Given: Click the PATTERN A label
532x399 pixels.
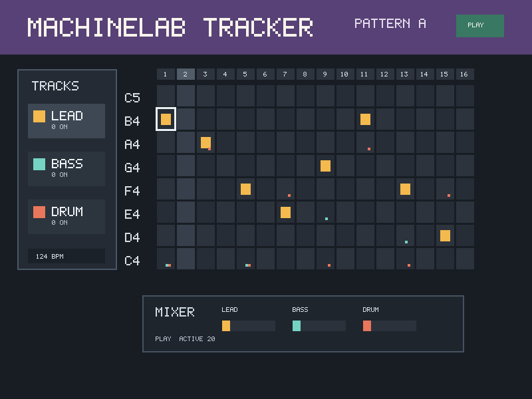Looking at the screenshot, I should [390, 23].
